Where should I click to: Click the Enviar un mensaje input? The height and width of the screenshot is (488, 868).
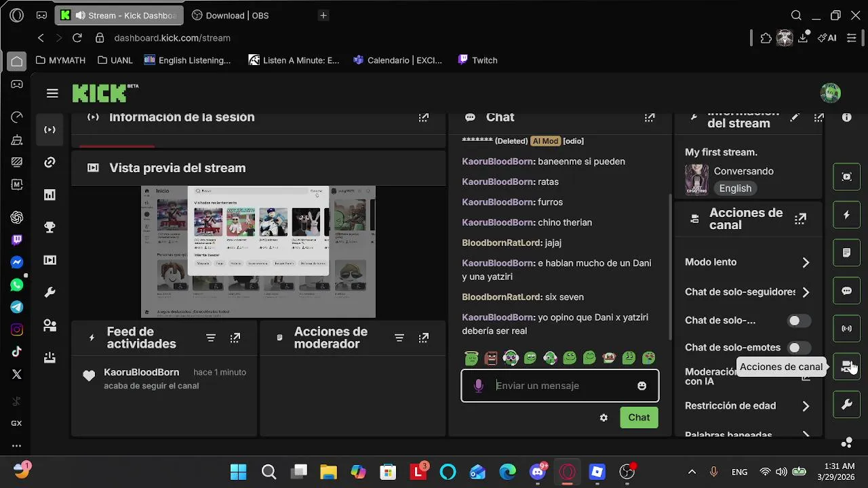(x=559, y=386)
